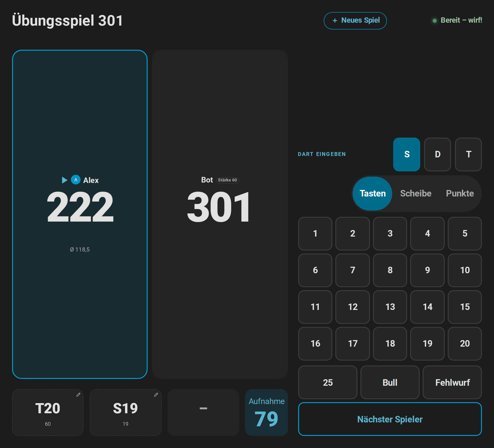Image resolution: width=494 pixels, height=448 pixels.
Task: Tap number key 10
Action: point(465,270)
